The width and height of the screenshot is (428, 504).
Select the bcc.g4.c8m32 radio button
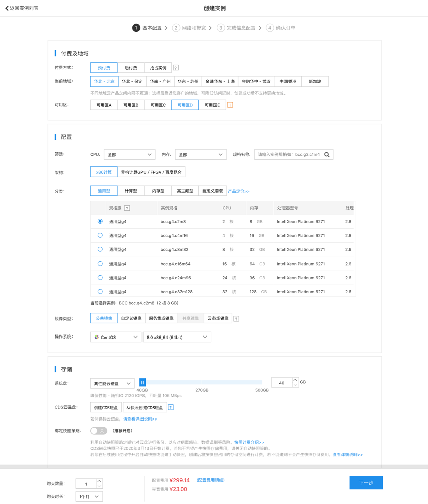point(100,249)
